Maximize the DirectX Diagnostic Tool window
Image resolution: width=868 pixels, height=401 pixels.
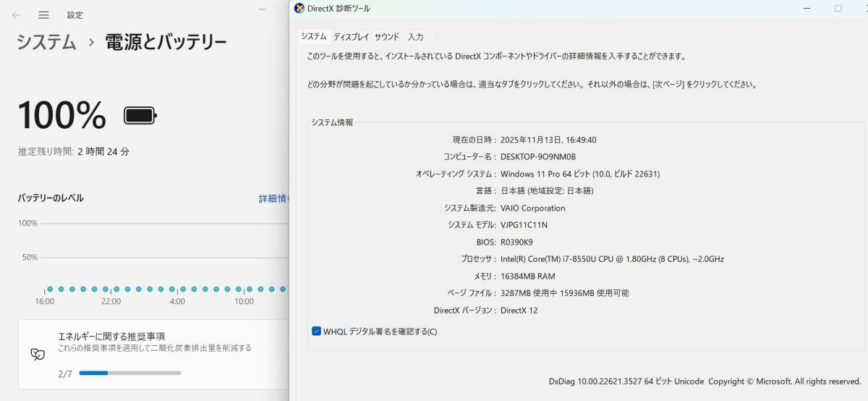pos(838,8)
